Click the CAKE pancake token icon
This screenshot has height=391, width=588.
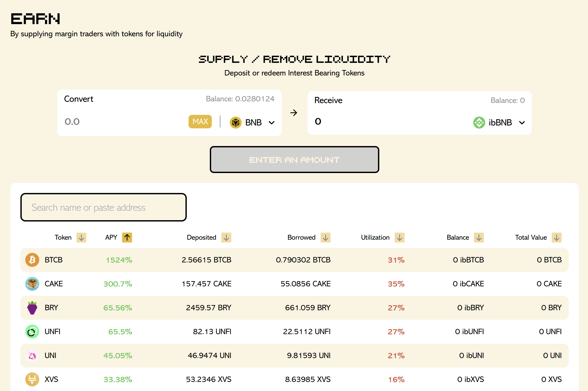pyautogui.click(x=32, y=284)
